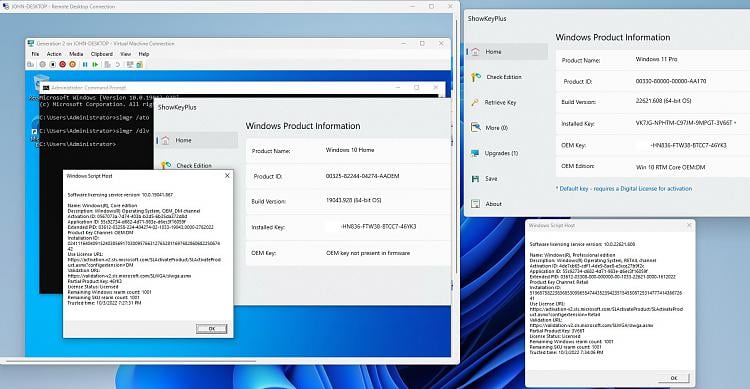This screenshot has width=750, height=389.
Task: Open View menu in Virtual Machine Connection
Action: click(125, 54)
